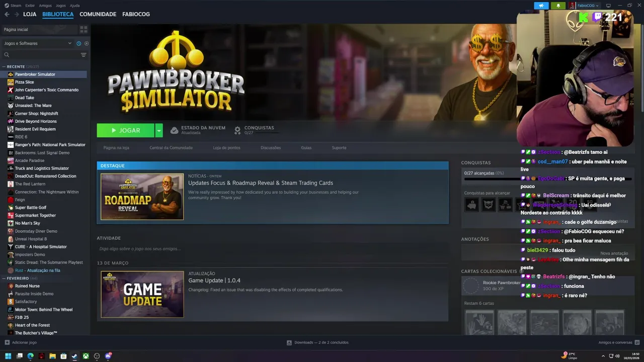This screenshot has width=644, height=362.
Task: Open the announcements megaphone button
Action: (541, 6)
